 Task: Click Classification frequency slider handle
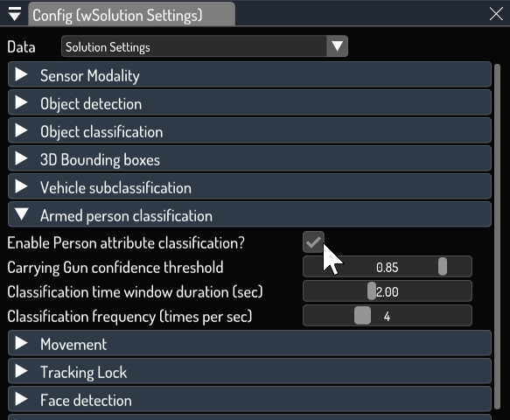point(362,316)
